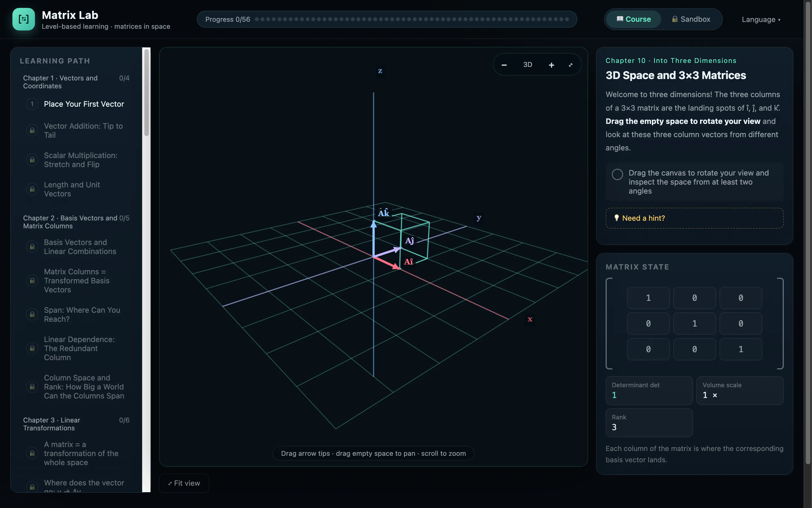Image resolution: width=812 pixels, height=508 pixels.
Task: Click lock icon for Linear Dependence lesson
Action: pyautogui.click(x=32, y=349)
